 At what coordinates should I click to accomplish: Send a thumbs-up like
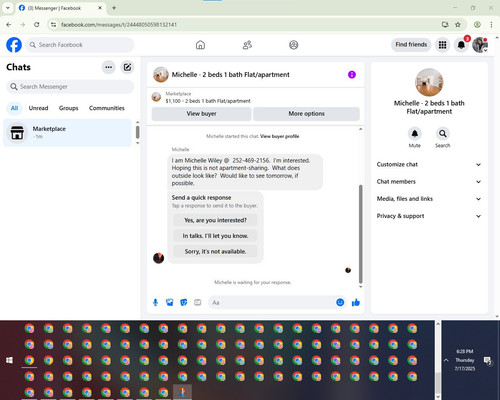pos(356,303)
